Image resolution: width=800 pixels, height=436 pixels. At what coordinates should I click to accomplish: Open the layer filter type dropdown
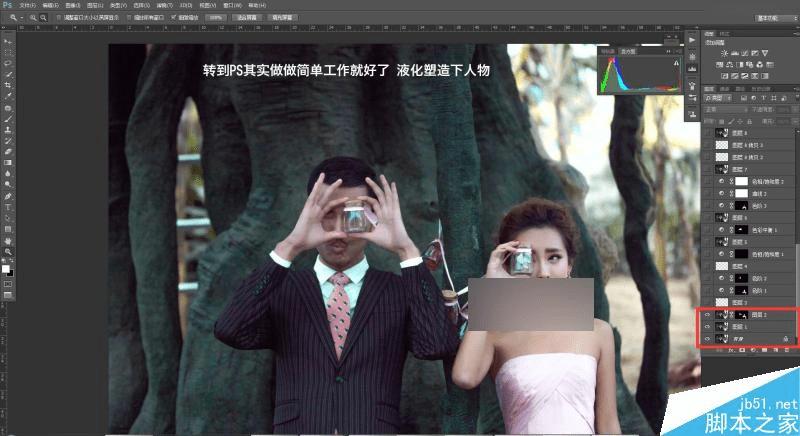pos(718,98)
